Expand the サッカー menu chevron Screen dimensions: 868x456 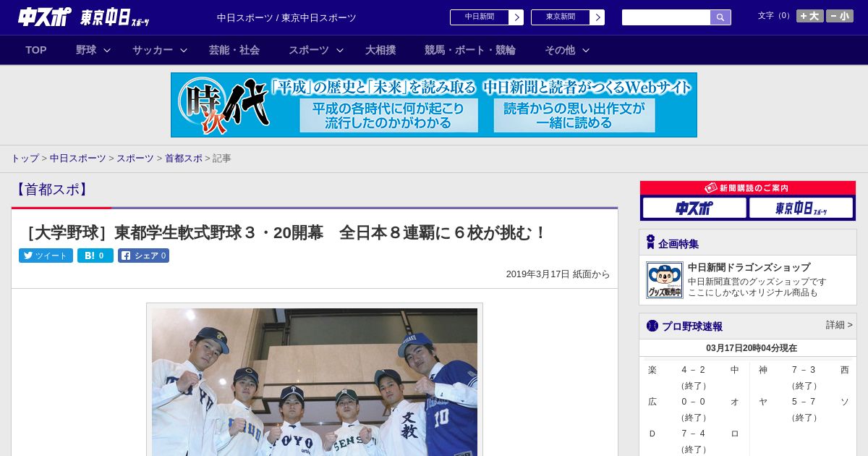(184, 50)
